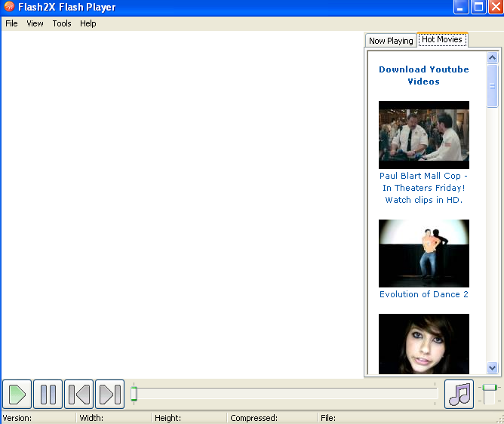This screenshot has height=424, width=504.
Task: Open the Download Youtube Videos link
Action: point(423,75)
